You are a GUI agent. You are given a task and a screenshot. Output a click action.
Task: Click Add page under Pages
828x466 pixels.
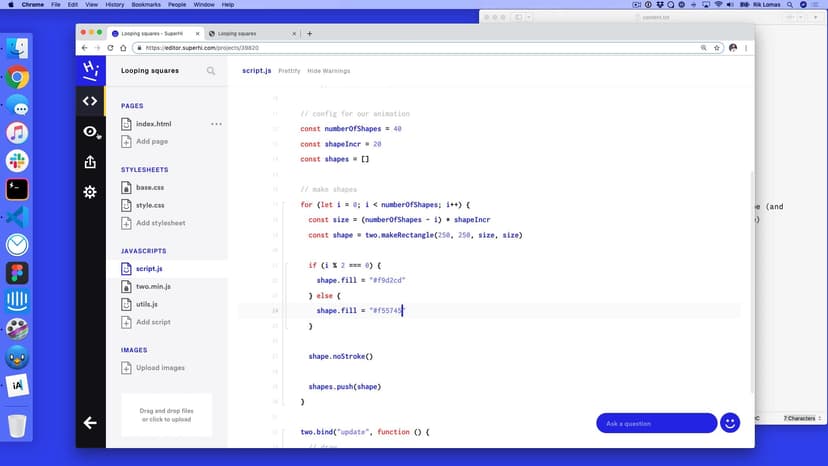[x=151, y=142]
